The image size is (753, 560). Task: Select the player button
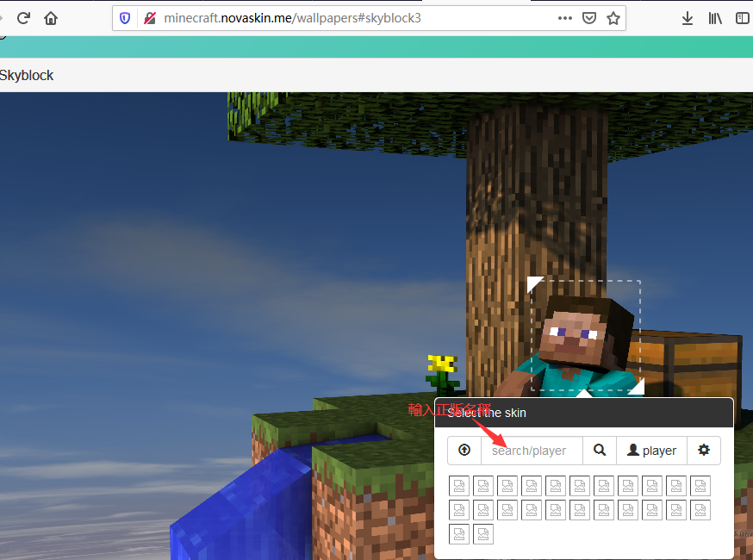(651, 451)
